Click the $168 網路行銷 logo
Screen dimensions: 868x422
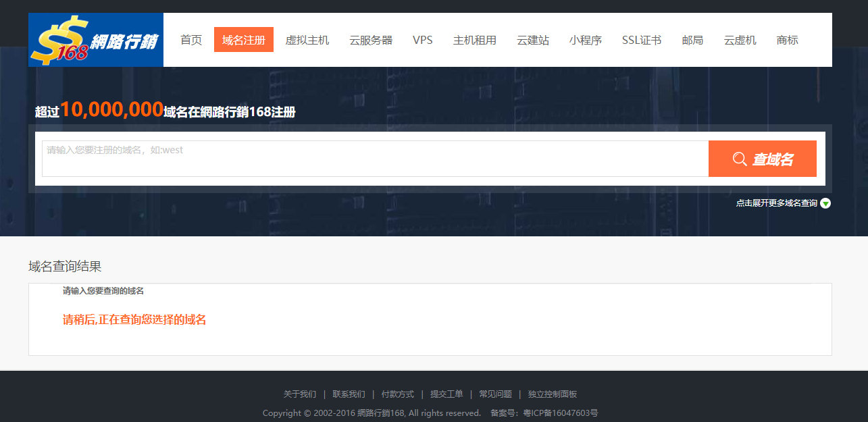click(x=95, y=40)
